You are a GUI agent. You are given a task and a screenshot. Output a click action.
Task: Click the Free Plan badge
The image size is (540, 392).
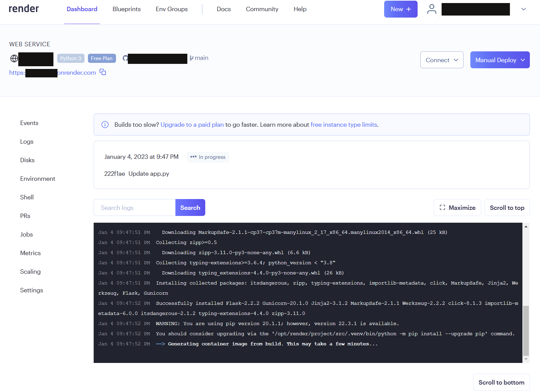pos(102,58)
